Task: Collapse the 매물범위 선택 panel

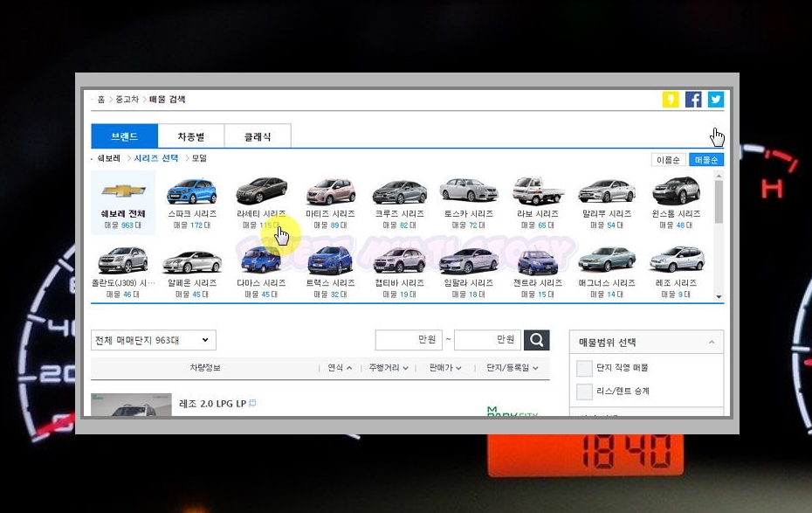Action: tap(712, 342)
